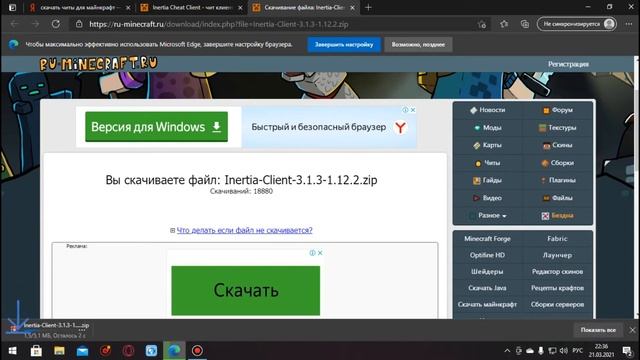Screen dimensions: 640x360
Task: Click the Завершить настройку button
Action: [344, 44]
